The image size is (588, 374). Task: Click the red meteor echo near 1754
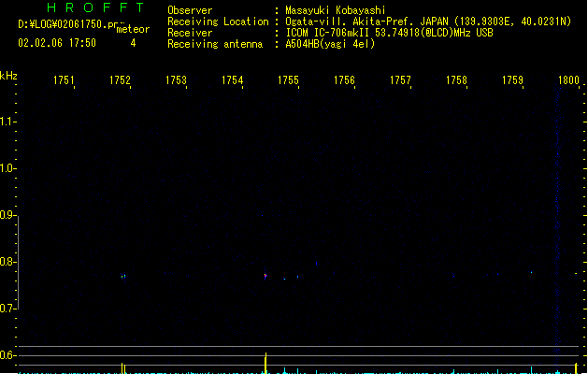[265, 276]
